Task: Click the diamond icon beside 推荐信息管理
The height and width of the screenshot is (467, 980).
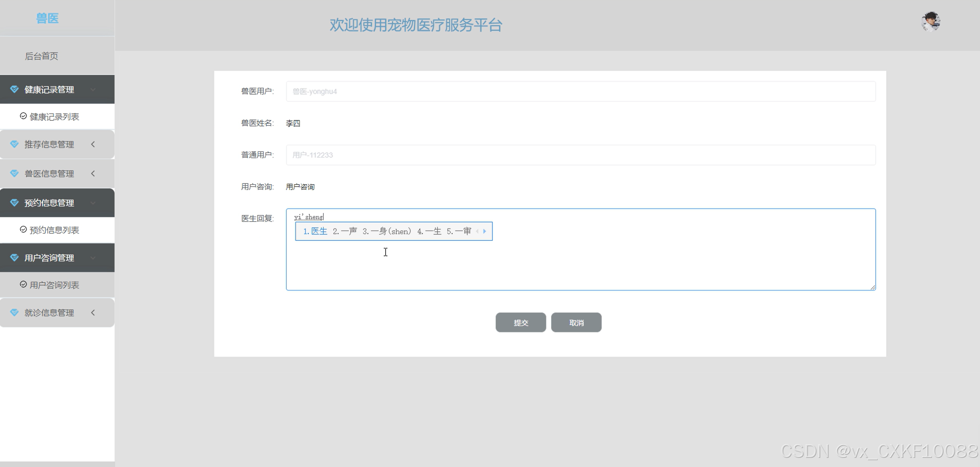Action: tap(14, 144)
